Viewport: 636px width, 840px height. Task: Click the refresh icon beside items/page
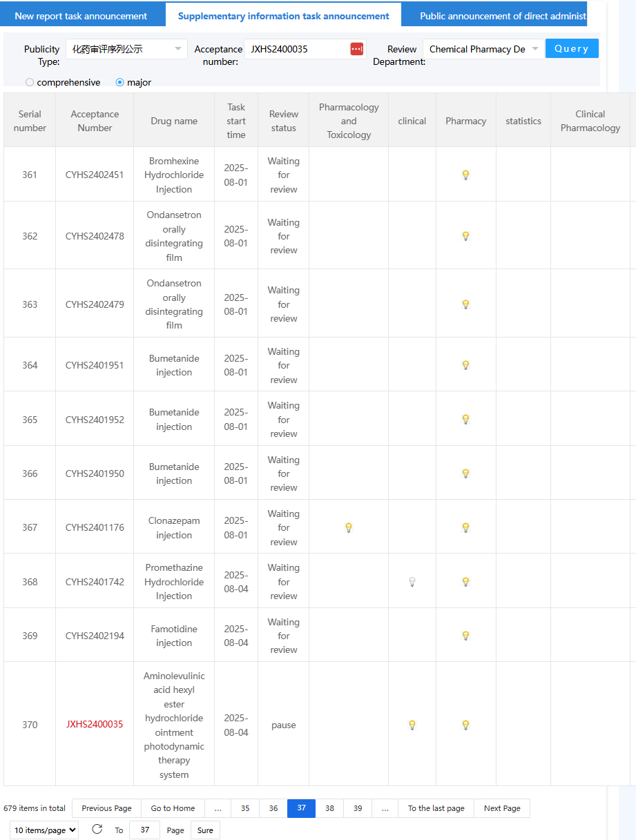click(x=97, y=829)
